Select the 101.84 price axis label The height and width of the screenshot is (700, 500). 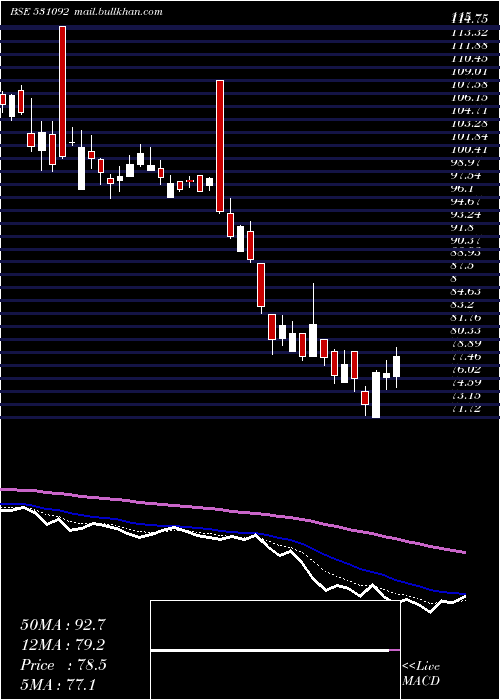click(467, 136)
